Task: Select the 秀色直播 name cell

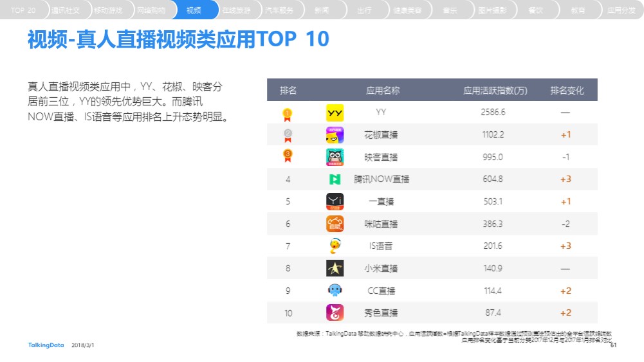Action: [381, 312]
